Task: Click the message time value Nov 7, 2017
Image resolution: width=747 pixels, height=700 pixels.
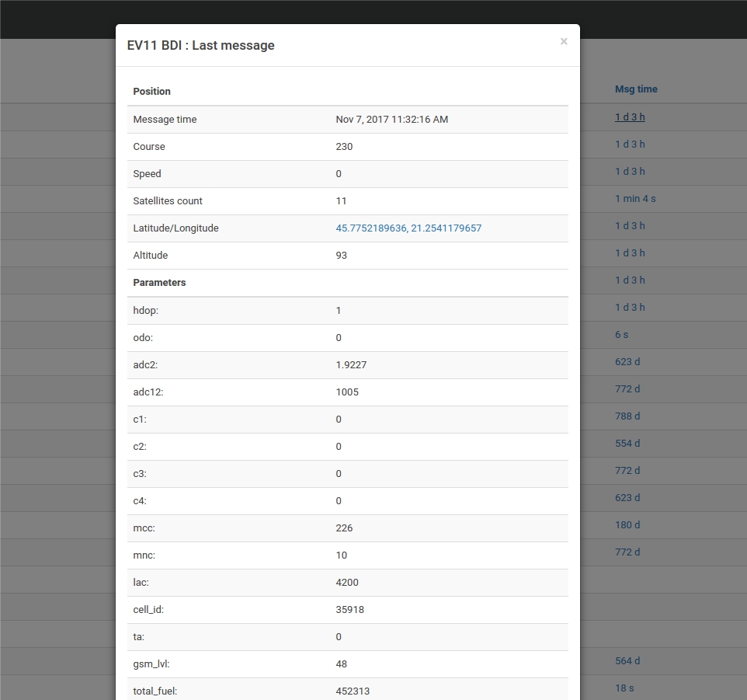Action: pos(391,120)
